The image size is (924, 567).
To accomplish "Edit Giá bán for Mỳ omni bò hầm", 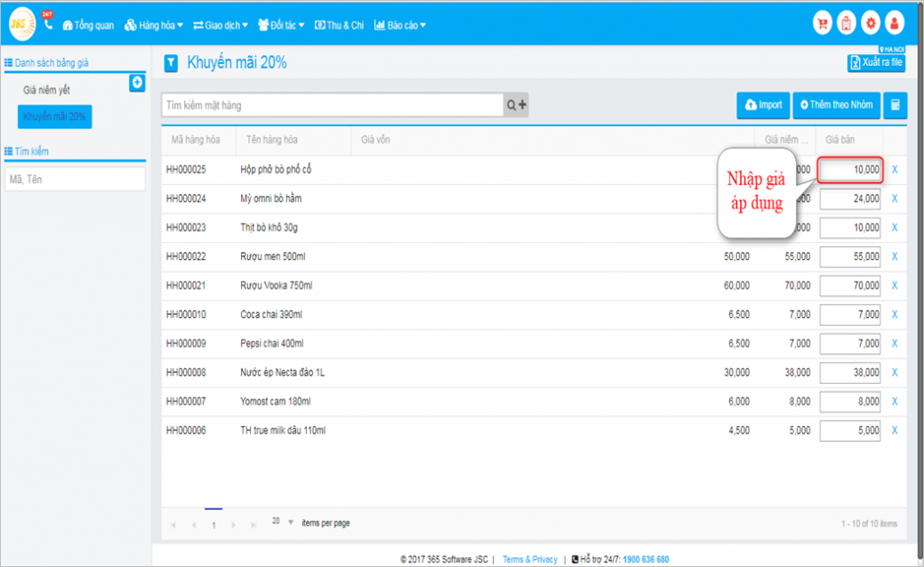I will coord(850,199).
